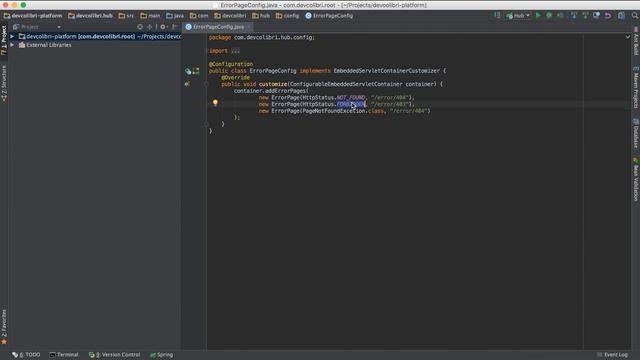This screenshot has height=360, width=640.
Task: Click the devcolibri breadcrumb folder
Action: point(230,16)
